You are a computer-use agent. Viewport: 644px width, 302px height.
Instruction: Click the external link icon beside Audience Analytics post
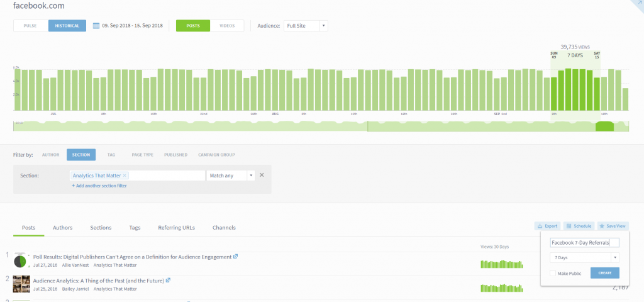coord(168,281)
